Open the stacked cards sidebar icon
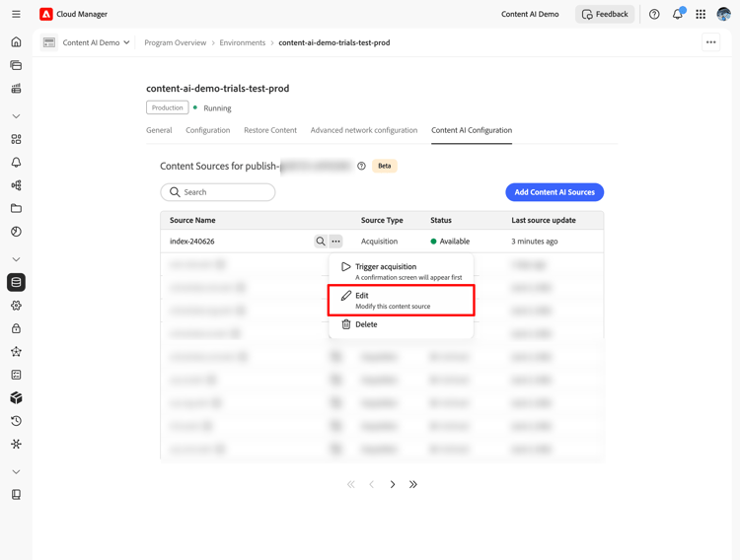Image resolution: width=740 pixels, height=560 pixels. (x=16, y=65)
